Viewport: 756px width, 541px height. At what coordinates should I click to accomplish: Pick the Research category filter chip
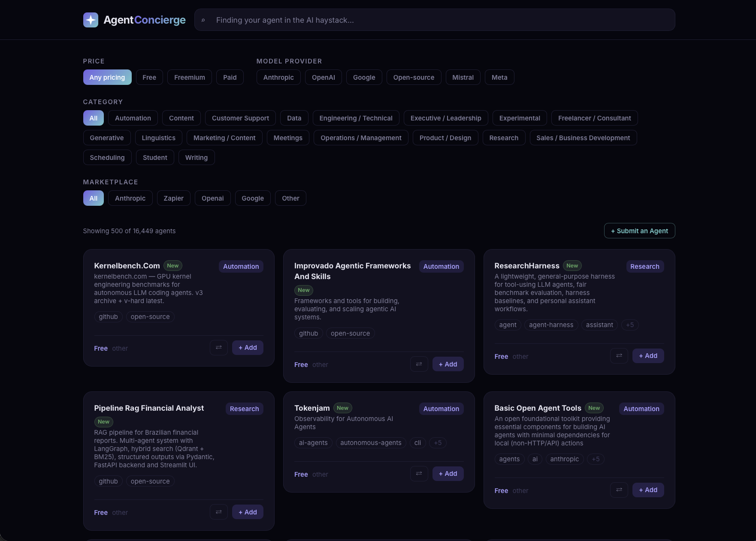[x=504, y=138]
